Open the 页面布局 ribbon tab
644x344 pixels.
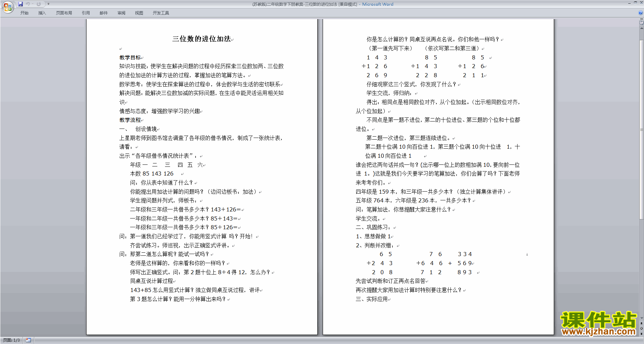(64, 13)
